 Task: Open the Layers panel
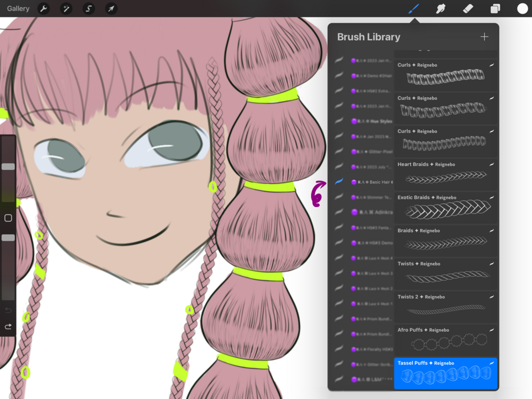point(495,8)
